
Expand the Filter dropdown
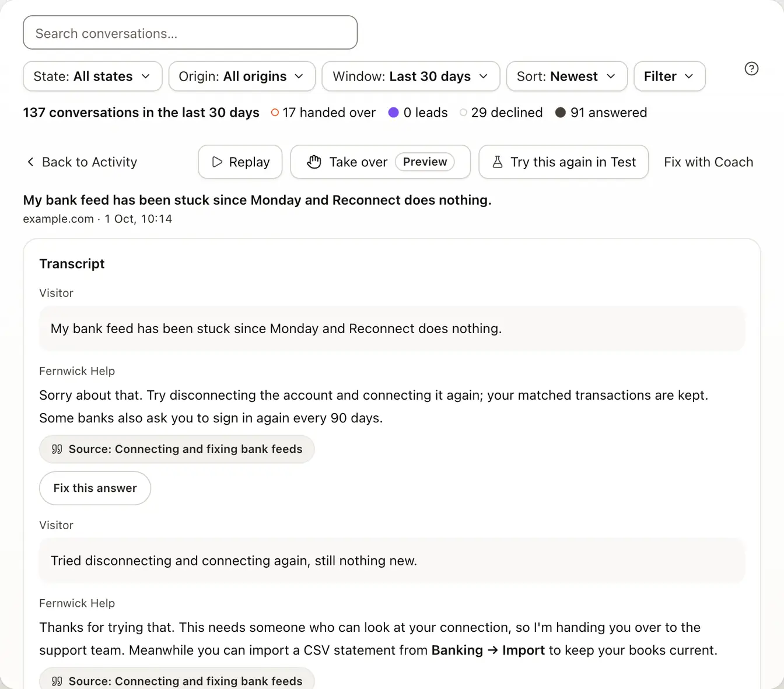(x=670, y=76)
